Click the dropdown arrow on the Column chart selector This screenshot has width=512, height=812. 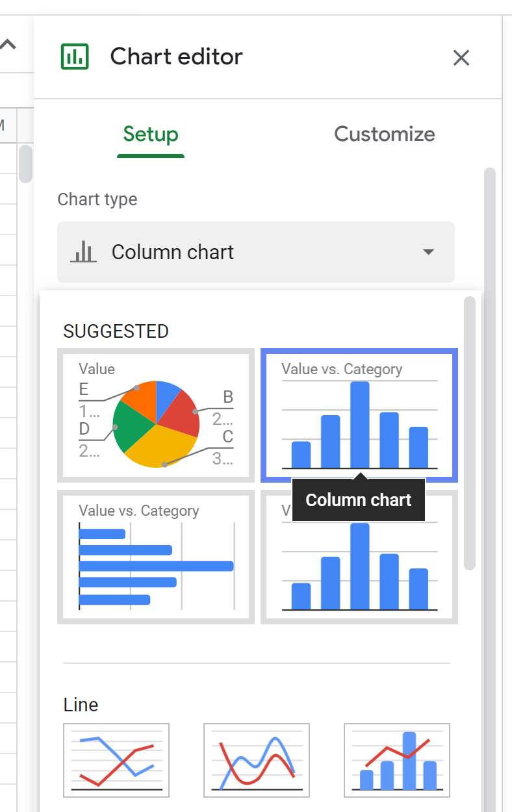(428, 252)
